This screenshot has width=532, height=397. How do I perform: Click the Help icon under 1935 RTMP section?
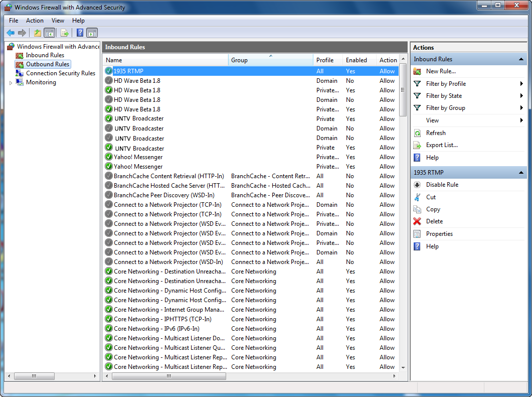tap(417, 246)
